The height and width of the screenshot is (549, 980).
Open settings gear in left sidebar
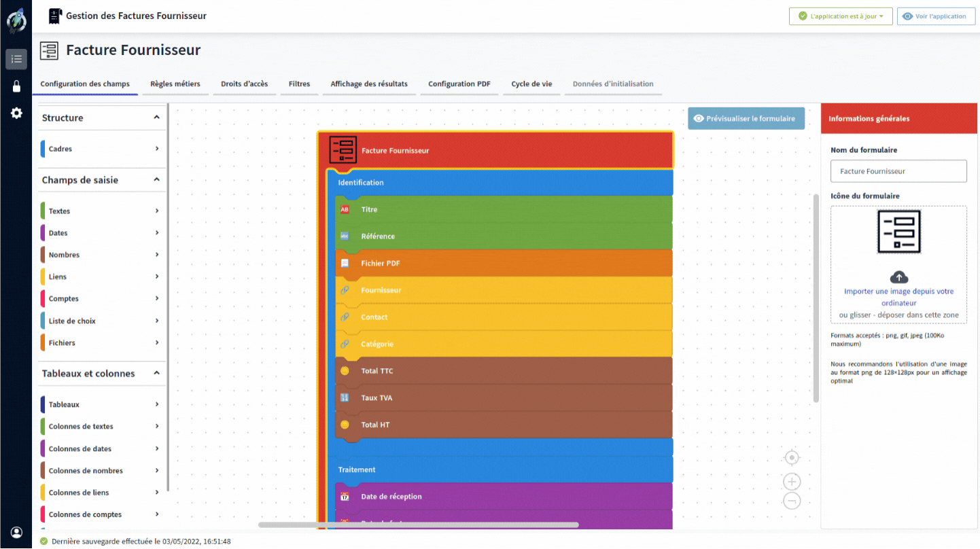[16, 113]
